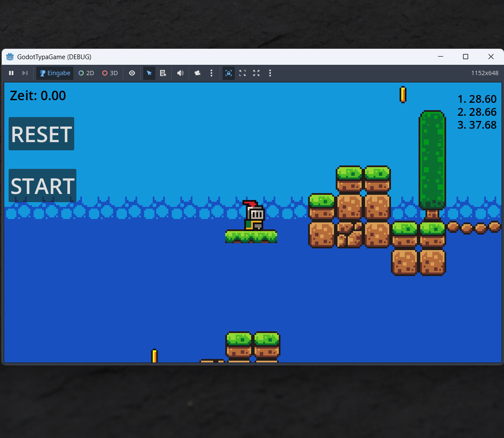Open embed options three-dot menu
This screenshot has height=438, width=504.
[x=270, y=73]
